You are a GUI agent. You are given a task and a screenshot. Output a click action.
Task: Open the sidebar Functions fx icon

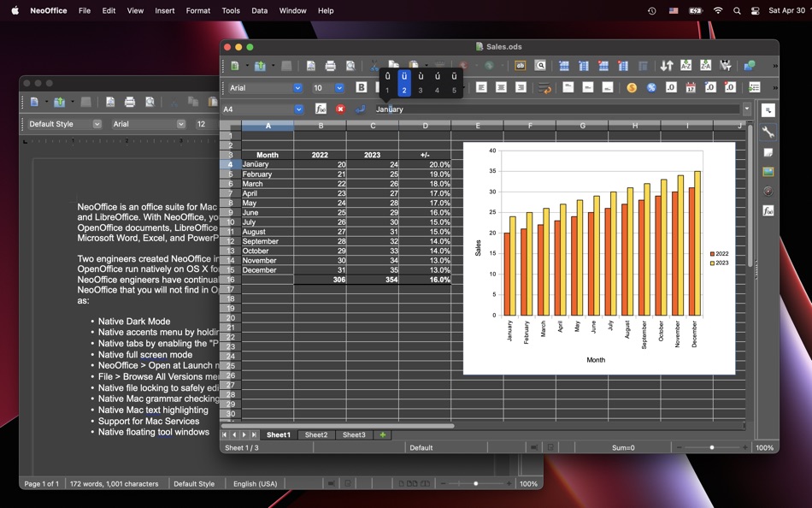click(x=768, y=211)
